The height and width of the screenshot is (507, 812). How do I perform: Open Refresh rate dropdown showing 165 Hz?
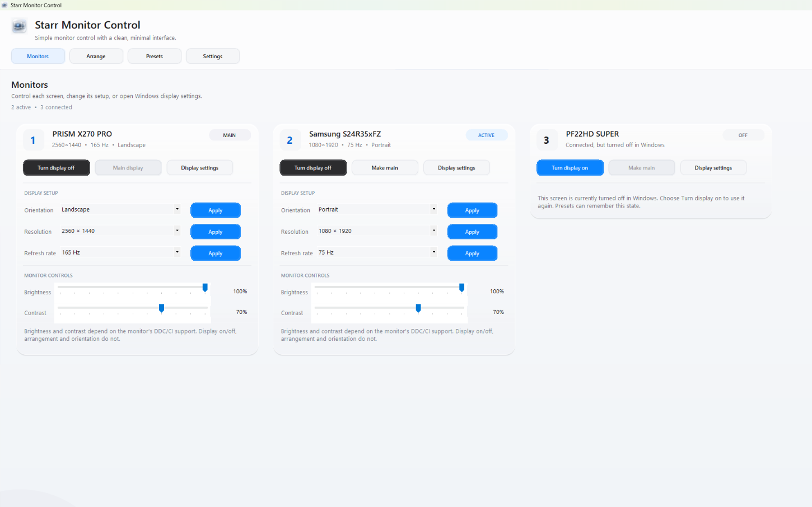(120, 252)
